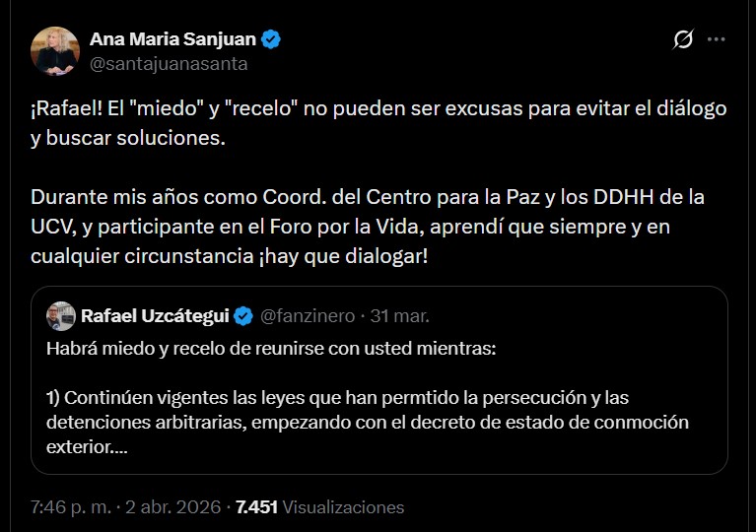This screenshot has height=532, width=756.
Task: Click Ana Maria Sanjuan's profile picture
Action: (x=55, y=51)
